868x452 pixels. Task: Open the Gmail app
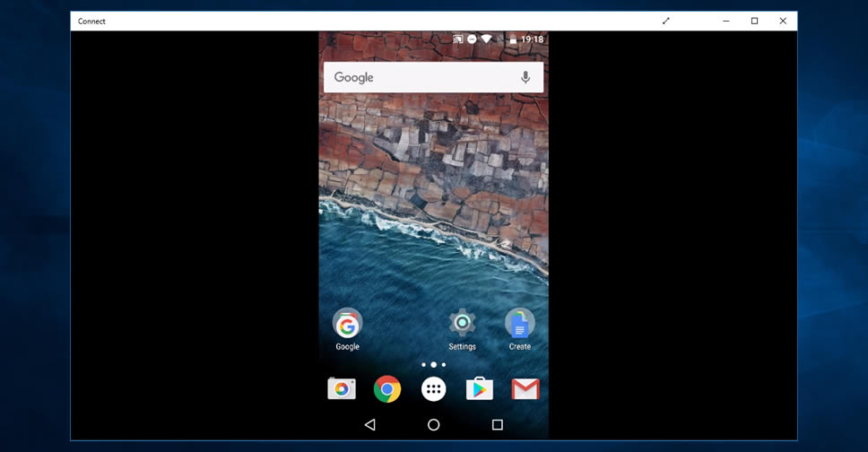525,389
